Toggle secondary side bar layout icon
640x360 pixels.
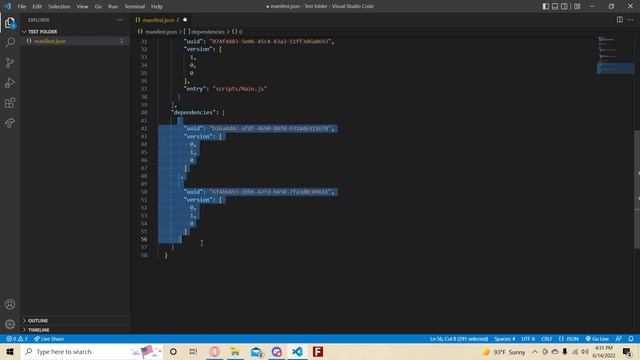click(564, 6)
